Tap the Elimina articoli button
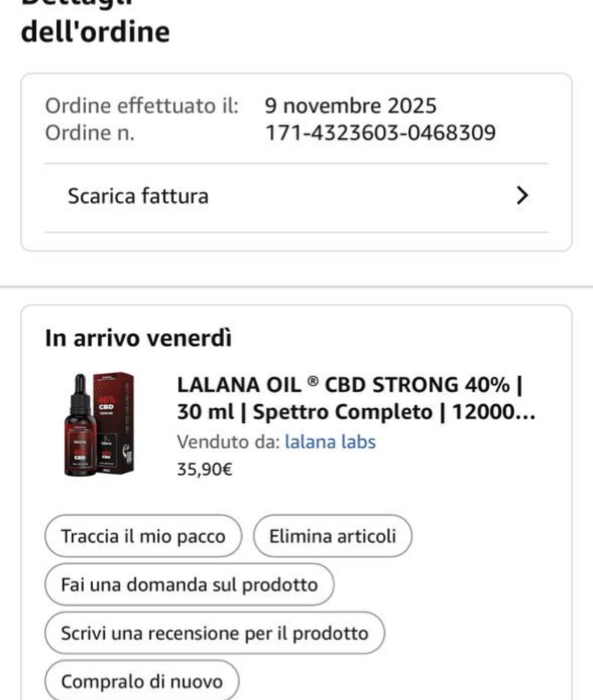 [x=332, y=536]
